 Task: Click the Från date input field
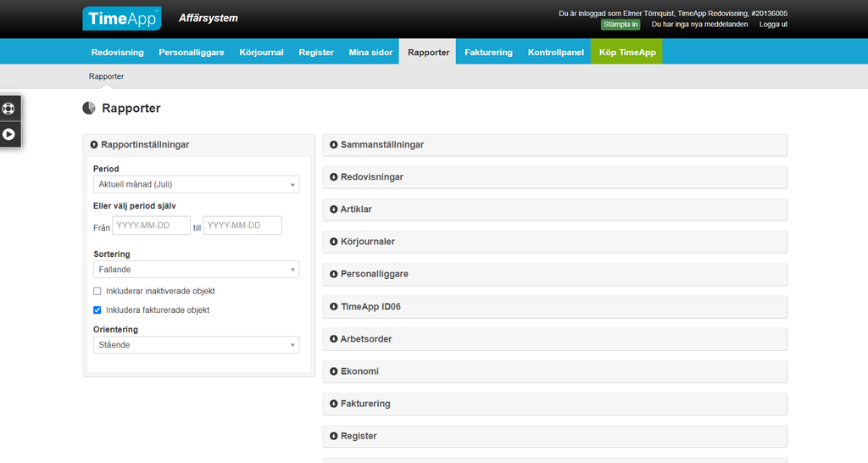pyautogui.click(x=152, y=226)
